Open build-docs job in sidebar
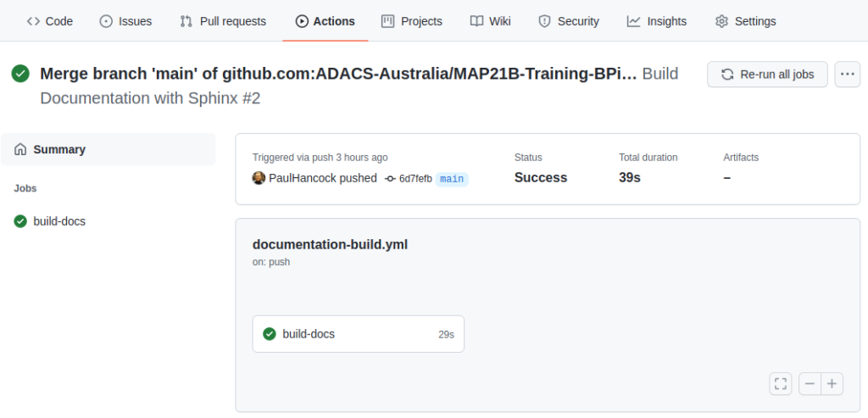The width and height of the screenshot is (868, 418). coord(108,221)
